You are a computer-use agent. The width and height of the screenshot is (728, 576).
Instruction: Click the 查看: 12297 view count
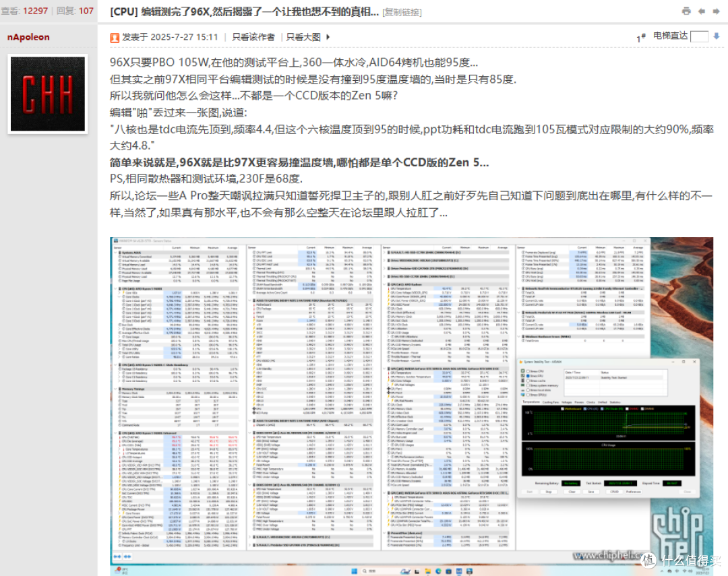point(24,11)
